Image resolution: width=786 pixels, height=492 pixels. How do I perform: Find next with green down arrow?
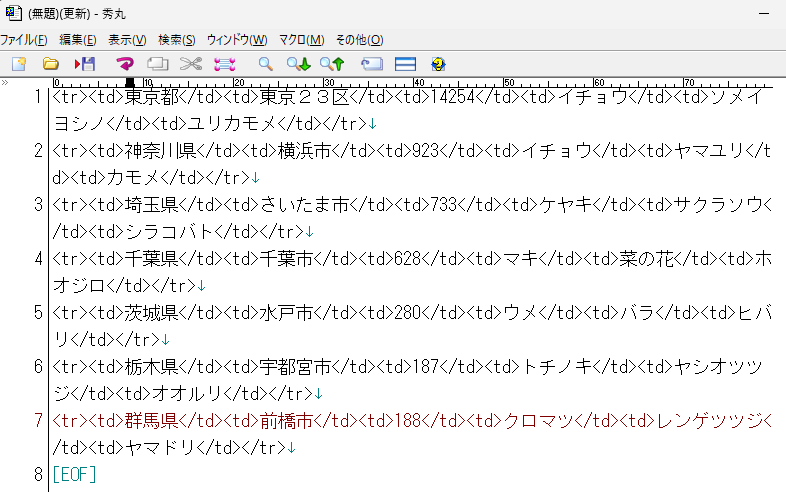(x=299, y=64)
